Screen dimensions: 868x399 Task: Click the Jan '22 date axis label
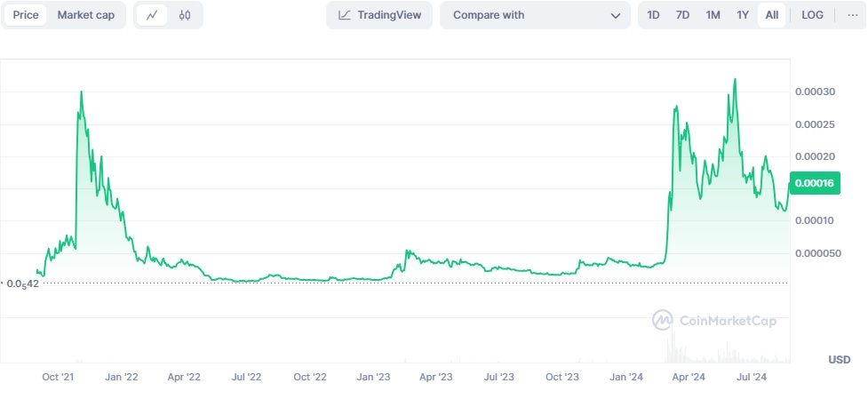point(122,378)
